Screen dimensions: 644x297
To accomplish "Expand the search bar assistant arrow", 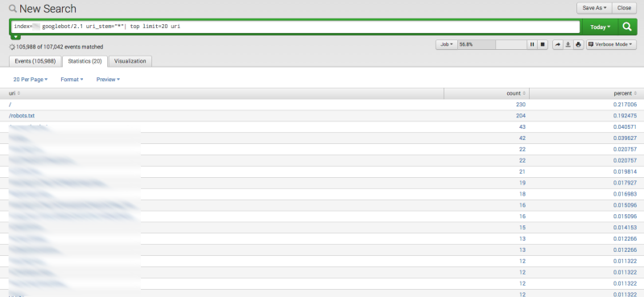I will coord(15,37).
